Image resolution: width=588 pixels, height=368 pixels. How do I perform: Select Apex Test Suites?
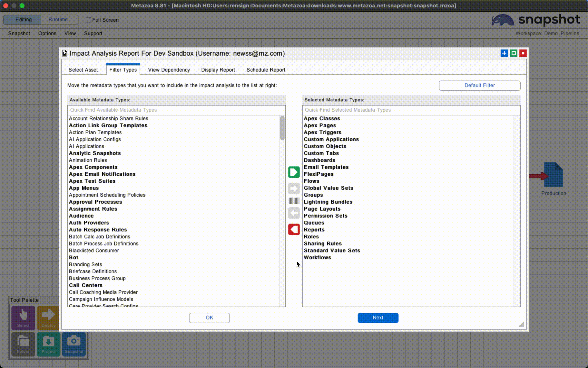tap(174, 181)
